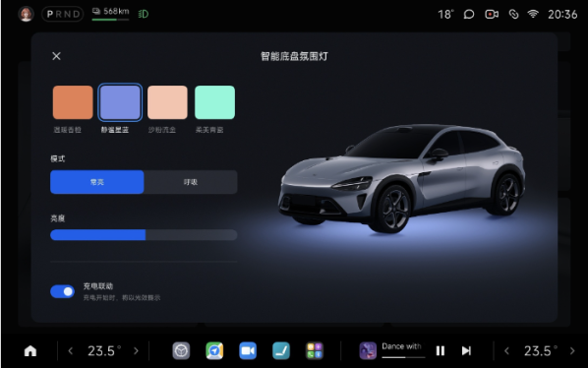Toggle the 充电联动 charging link switch

coord(63,291)
